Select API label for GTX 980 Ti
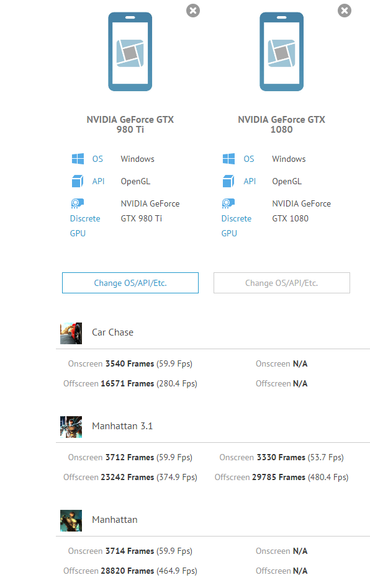 (x=98, y=182)
